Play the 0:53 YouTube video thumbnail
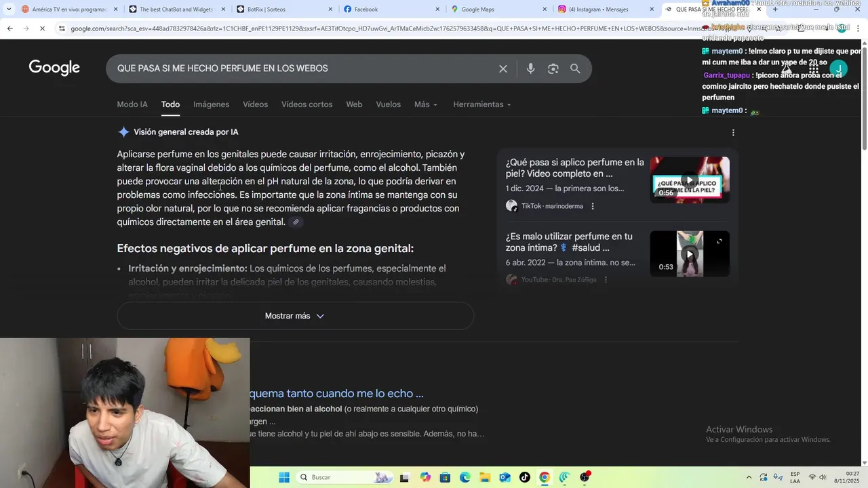The width and height of the screenshot is (868, 488). (x=690, y=254)
